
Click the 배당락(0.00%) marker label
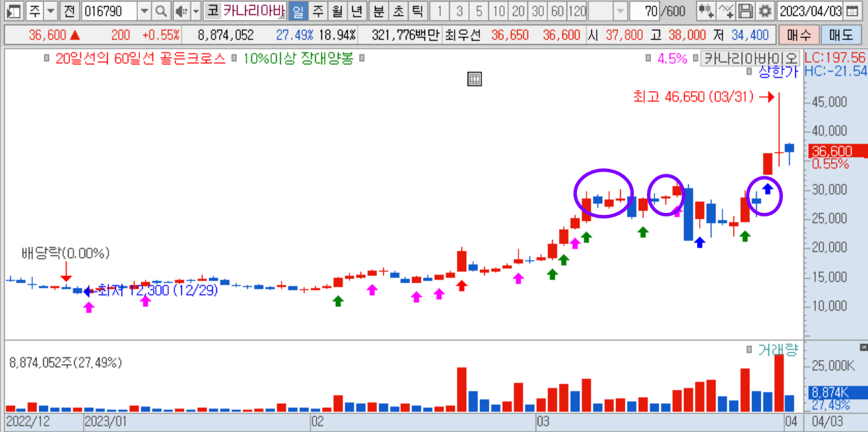[x=66, y=253]
